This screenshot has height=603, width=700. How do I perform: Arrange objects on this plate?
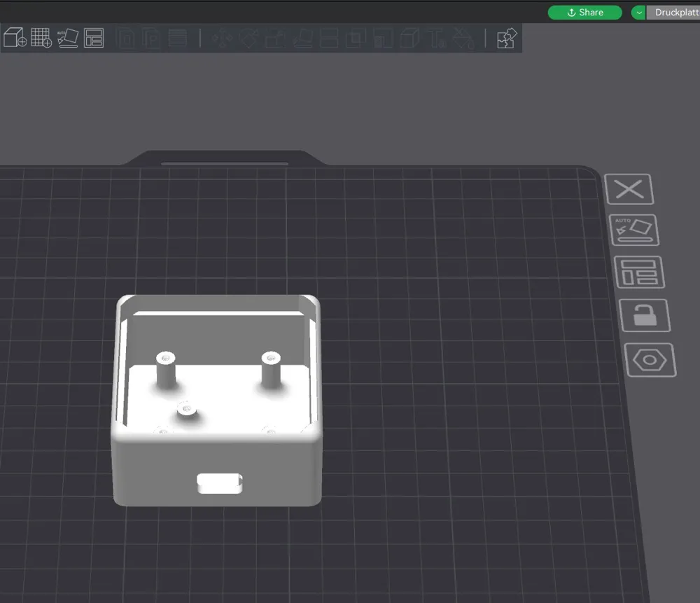click(x=639, y=272)
